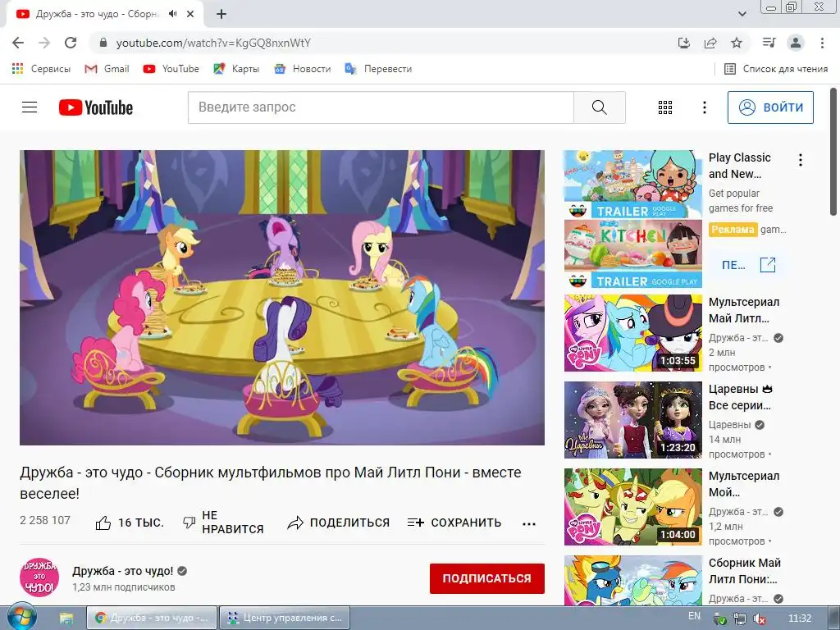Open the YouTube hamburger guide menu

[30, 107]
